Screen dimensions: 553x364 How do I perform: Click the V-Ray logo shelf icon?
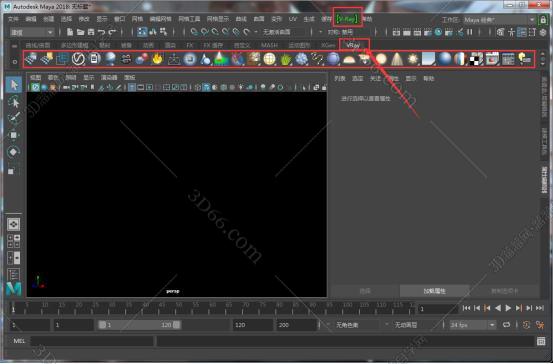tap(78, 59)
